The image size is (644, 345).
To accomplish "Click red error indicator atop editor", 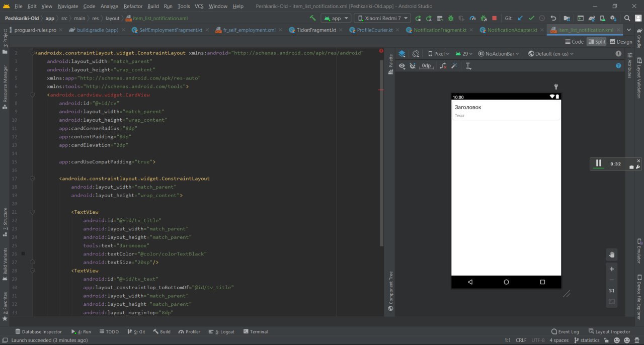I will tap(381, 51).
